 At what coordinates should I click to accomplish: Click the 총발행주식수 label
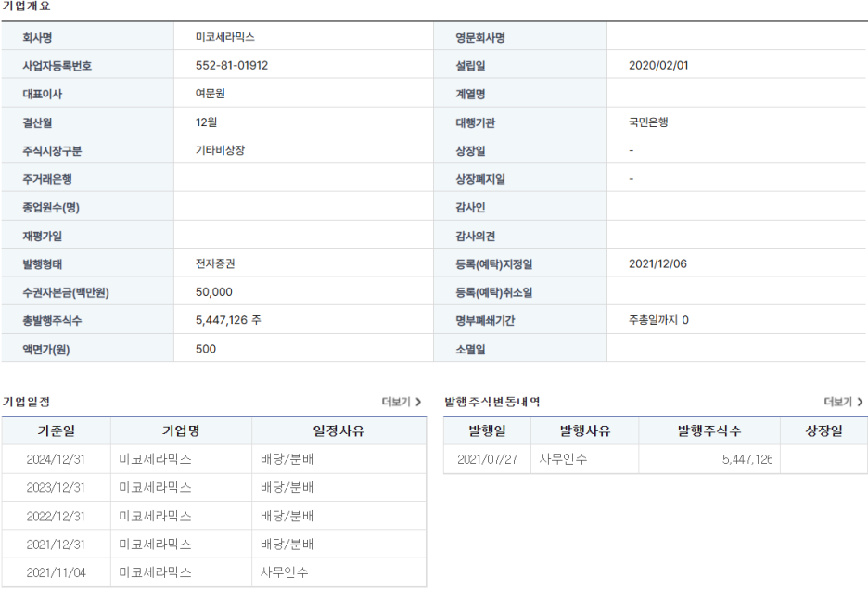pos(52,321)
